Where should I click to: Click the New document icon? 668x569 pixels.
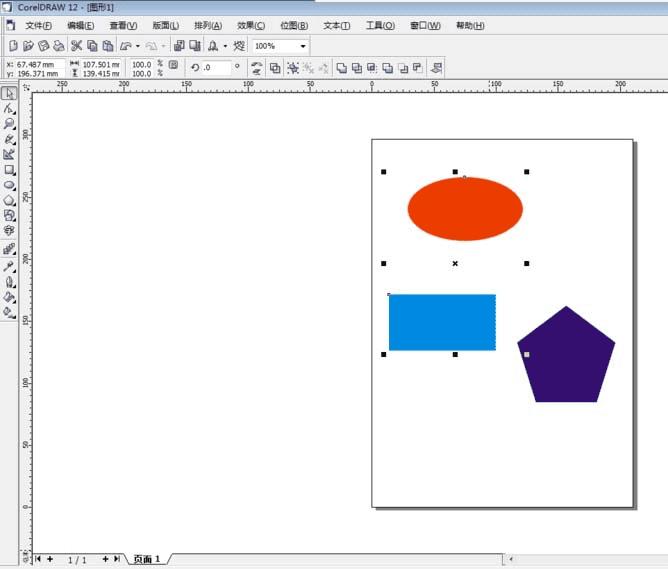click(13, 46)
